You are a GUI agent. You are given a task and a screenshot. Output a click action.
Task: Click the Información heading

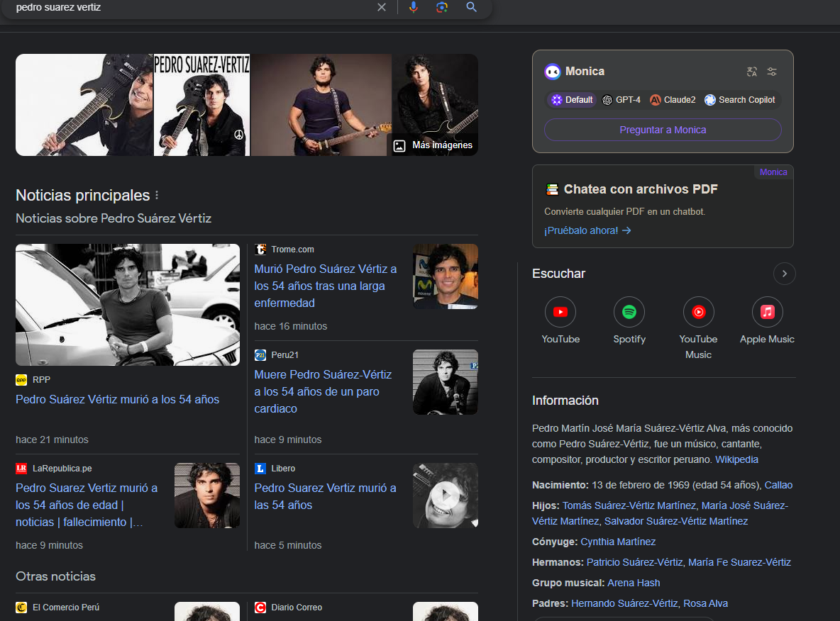tap(565, 401)
